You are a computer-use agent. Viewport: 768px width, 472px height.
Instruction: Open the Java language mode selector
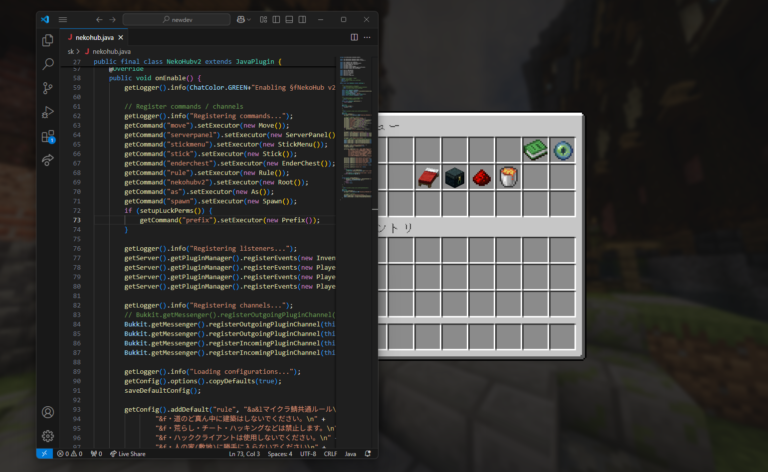(x=351, y=453)
